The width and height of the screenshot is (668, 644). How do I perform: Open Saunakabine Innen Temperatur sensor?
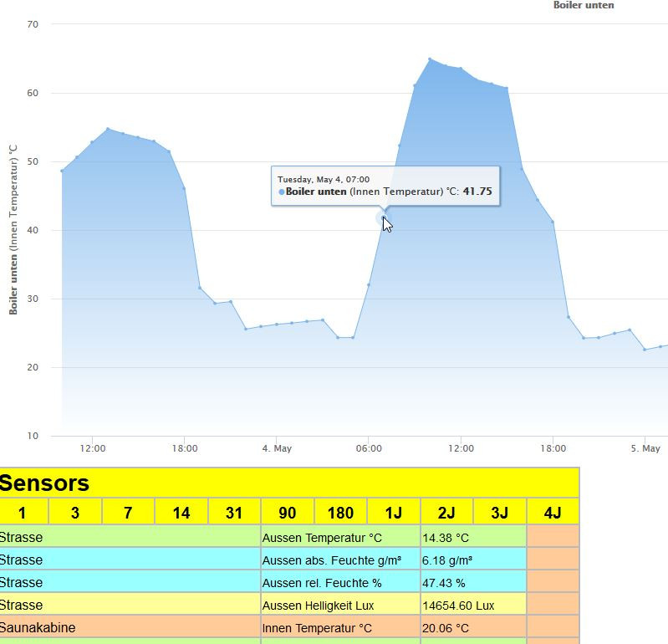(x=290, y=628)
